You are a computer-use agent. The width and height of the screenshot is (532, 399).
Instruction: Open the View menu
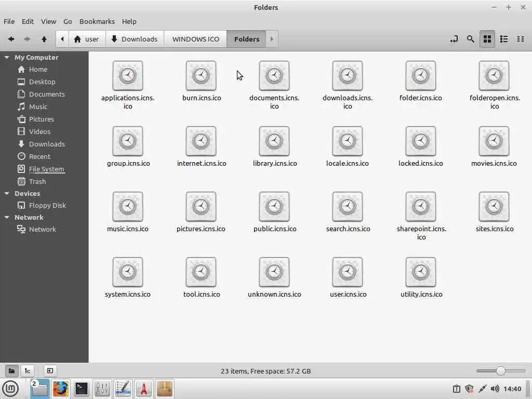coord(48,21)
